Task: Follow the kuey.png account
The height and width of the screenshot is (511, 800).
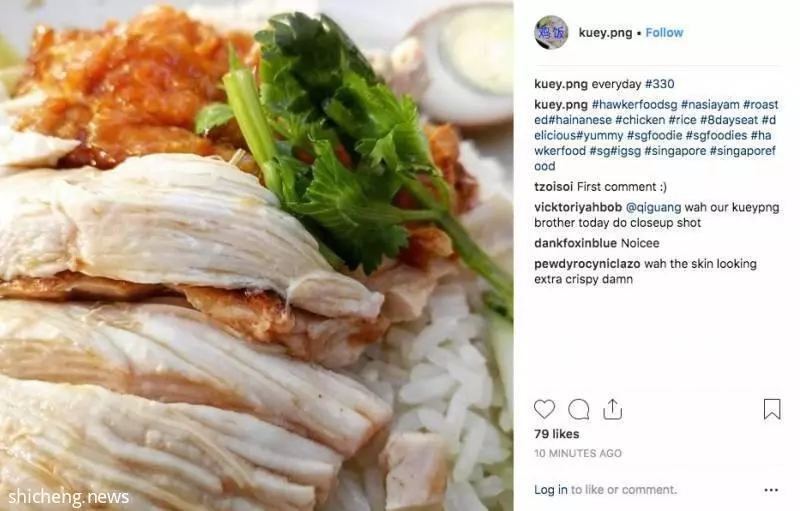Action: 664,33
